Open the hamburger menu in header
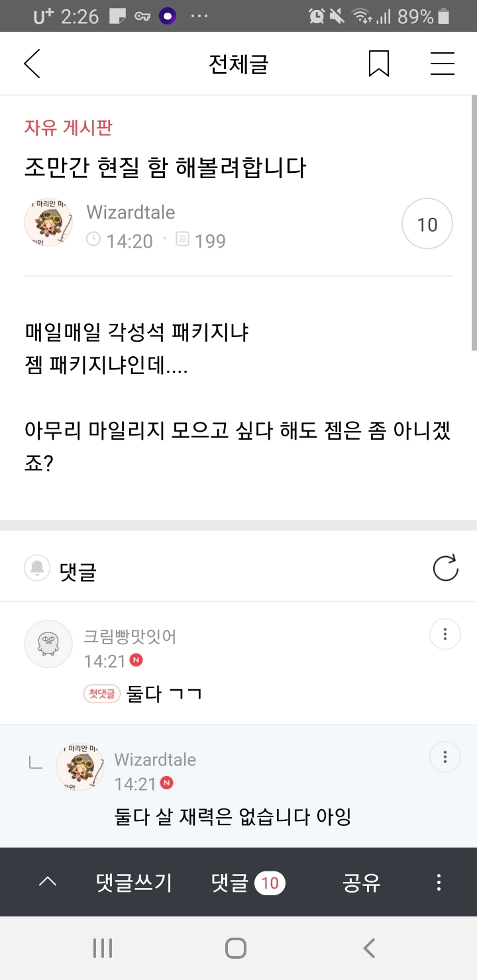The image size is (477, 980). [x=442, y=64]
